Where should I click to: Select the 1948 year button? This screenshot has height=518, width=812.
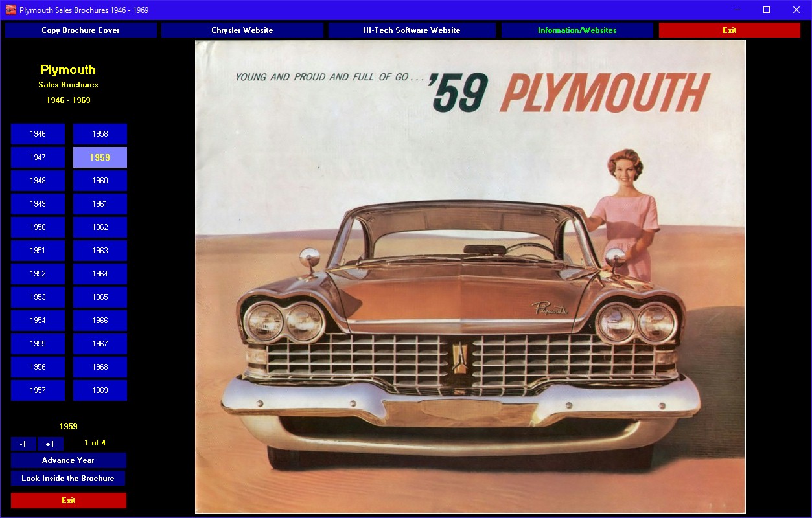pyautogui.click(x=38, y=181)
